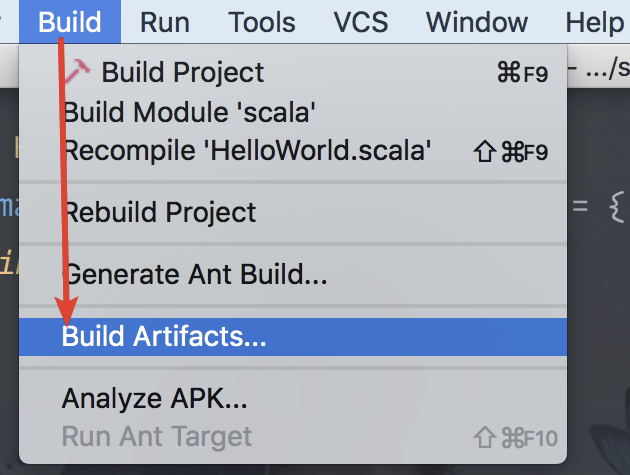The height and width of the screenshot is (475, 630).
Task: Open the VCS menu
Action: (360, 21)
